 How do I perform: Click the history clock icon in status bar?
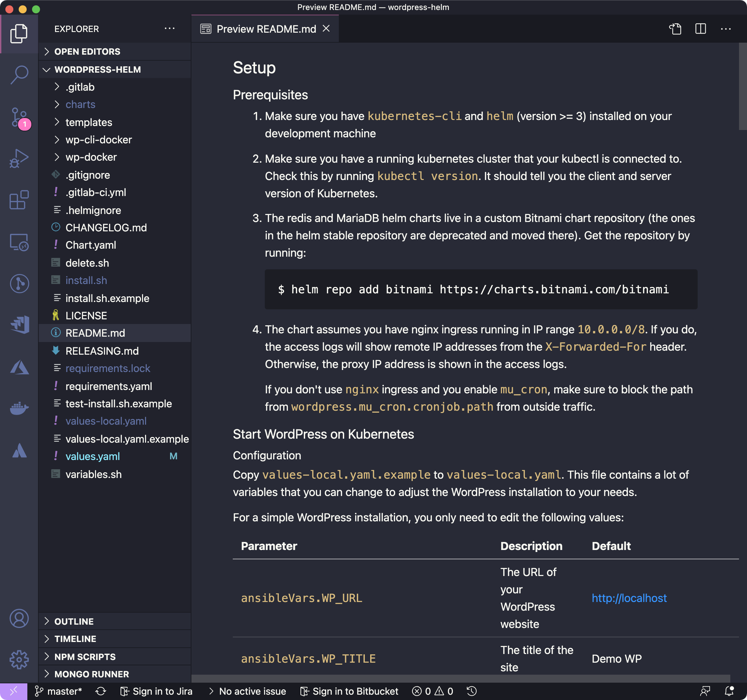coord(472,691)
